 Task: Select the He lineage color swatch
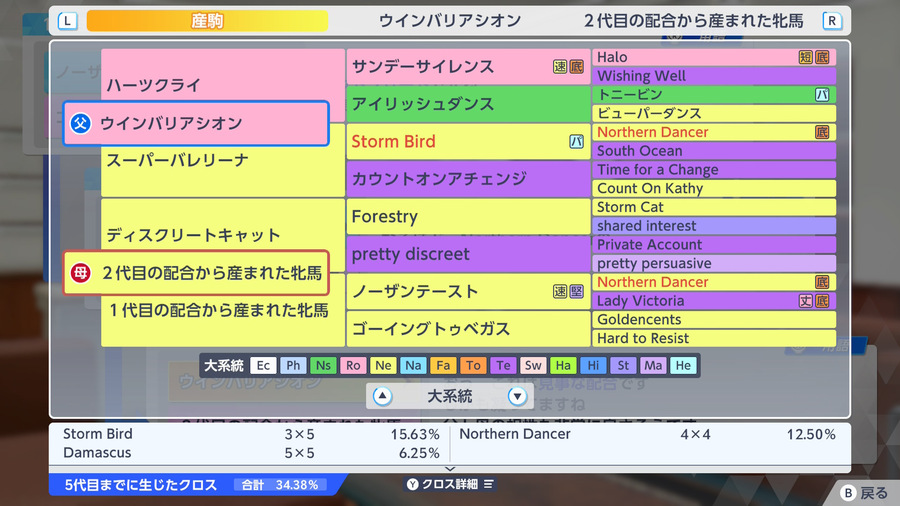(x=683, y=365)
